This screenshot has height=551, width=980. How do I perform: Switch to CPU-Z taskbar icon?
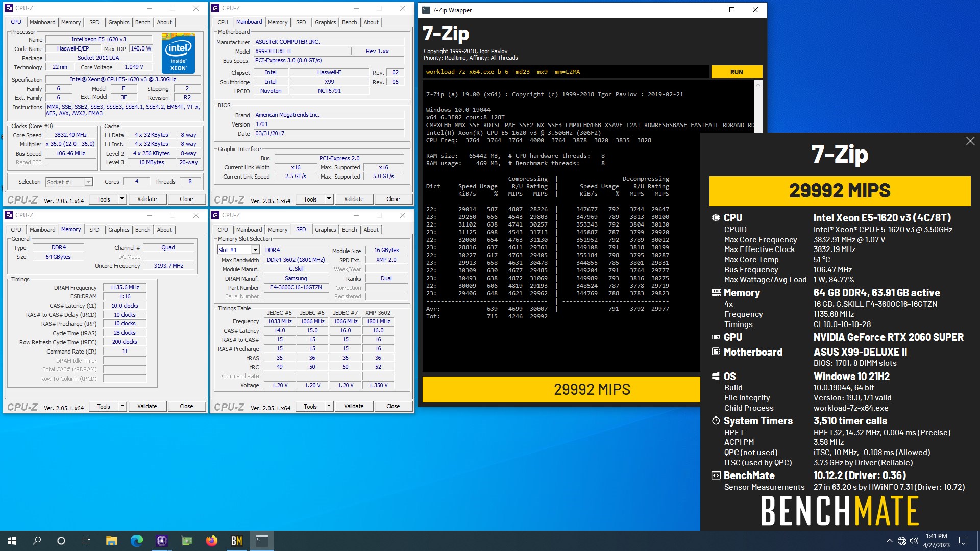pyautogui.click(x=161, y=541)
